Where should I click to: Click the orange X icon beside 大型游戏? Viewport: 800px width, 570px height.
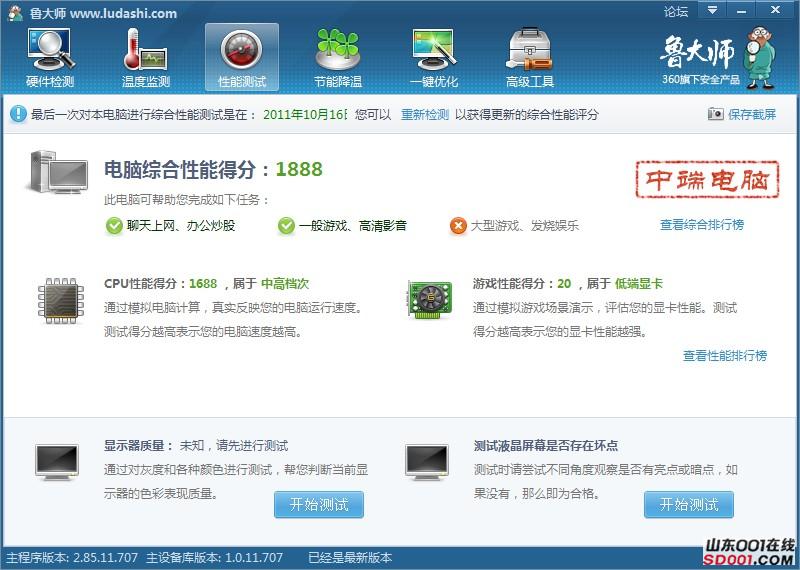pyautogui.click(x=458, y=226)
